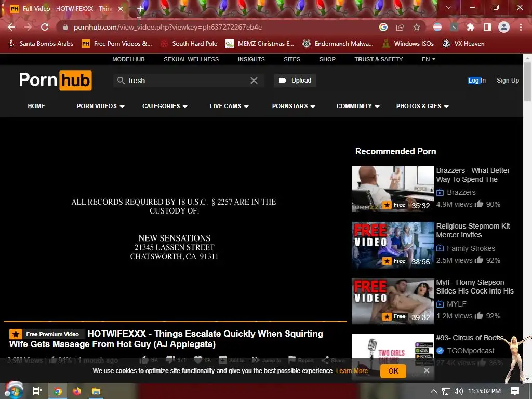
Task: Open File Explorer from the taskbar
Action: click(96, 391)
